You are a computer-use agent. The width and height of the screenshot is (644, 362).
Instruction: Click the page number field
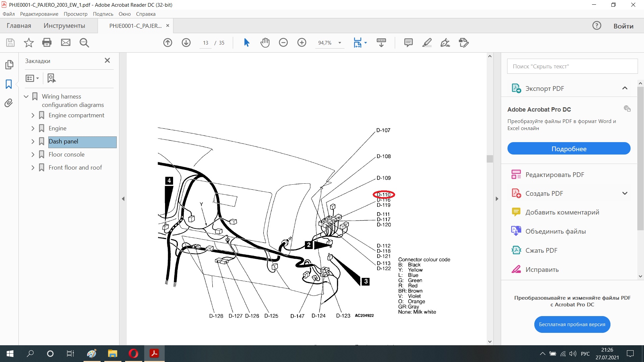click(x=205, y=43)
